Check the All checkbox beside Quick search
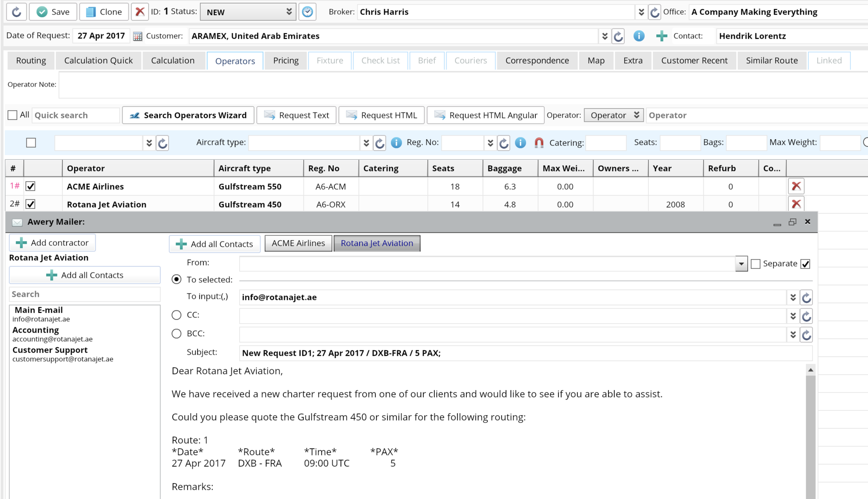The height and width of the screenshot is (499, 868). coord(12,115)
